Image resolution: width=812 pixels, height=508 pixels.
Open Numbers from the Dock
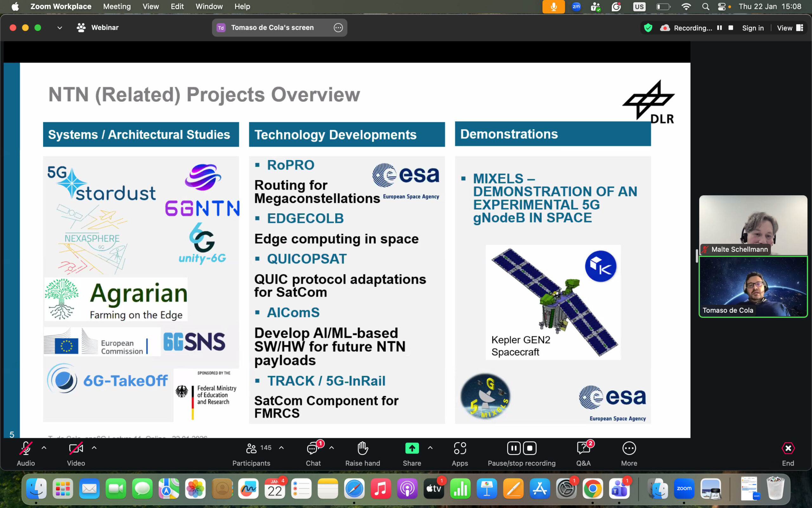[460, 489]
